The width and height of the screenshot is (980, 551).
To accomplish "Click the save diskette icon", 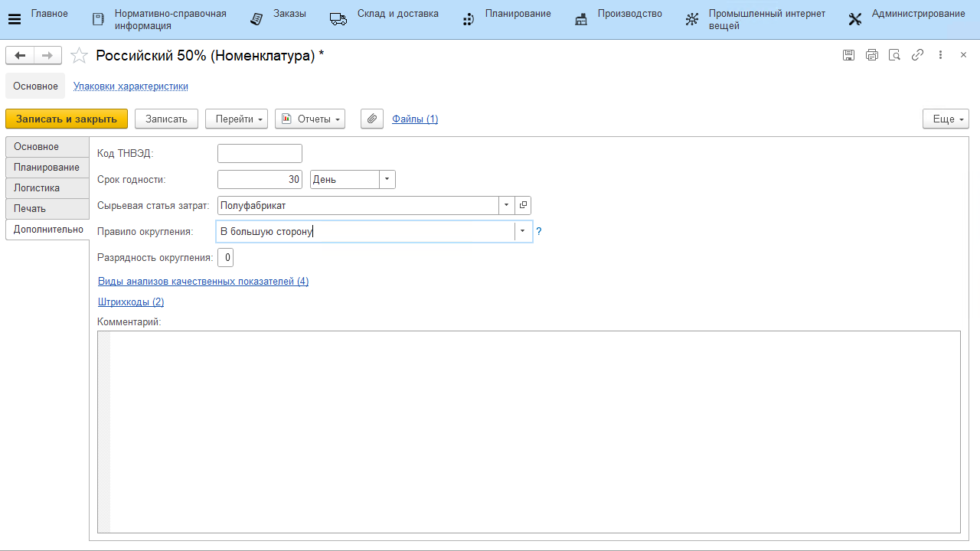I will tap(848, 55).
